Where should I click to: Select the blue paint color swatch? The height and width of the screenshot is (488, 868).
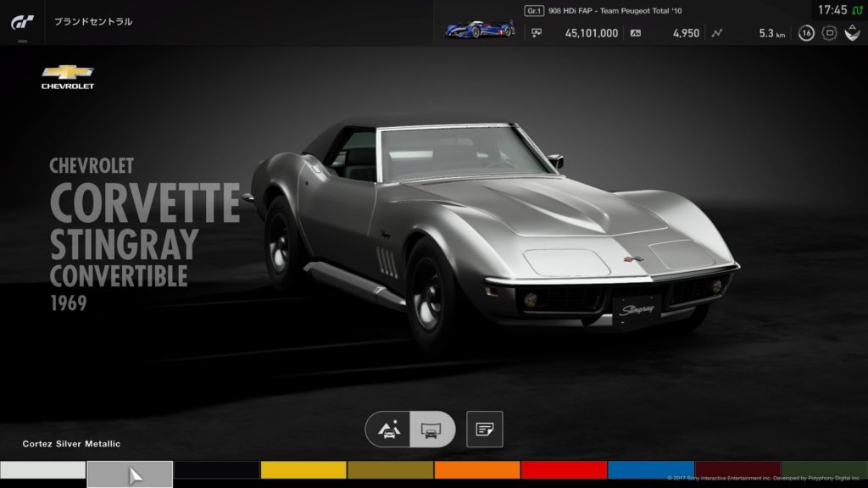point(651,470)
